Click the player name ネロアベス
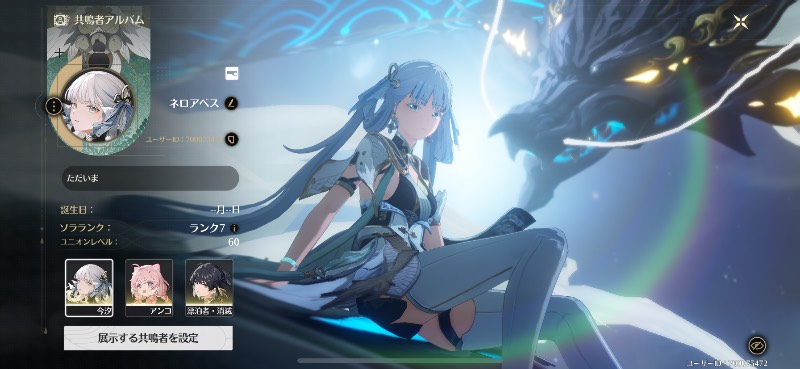 [194, 104]
